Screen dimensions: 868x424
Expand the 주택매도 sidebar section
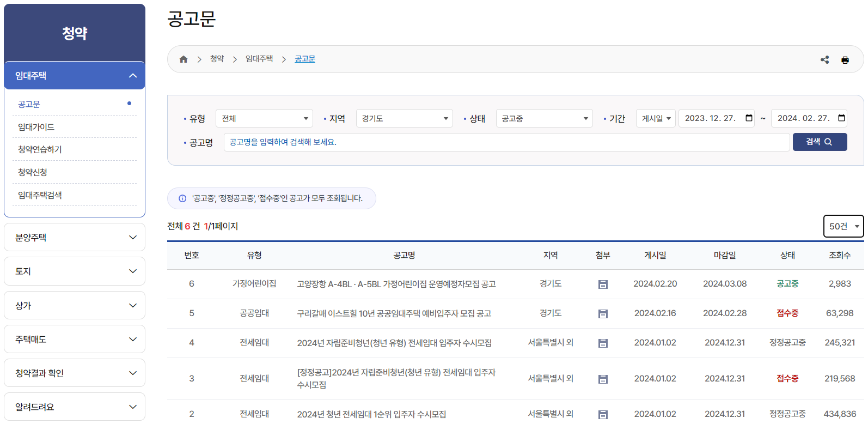75,339
